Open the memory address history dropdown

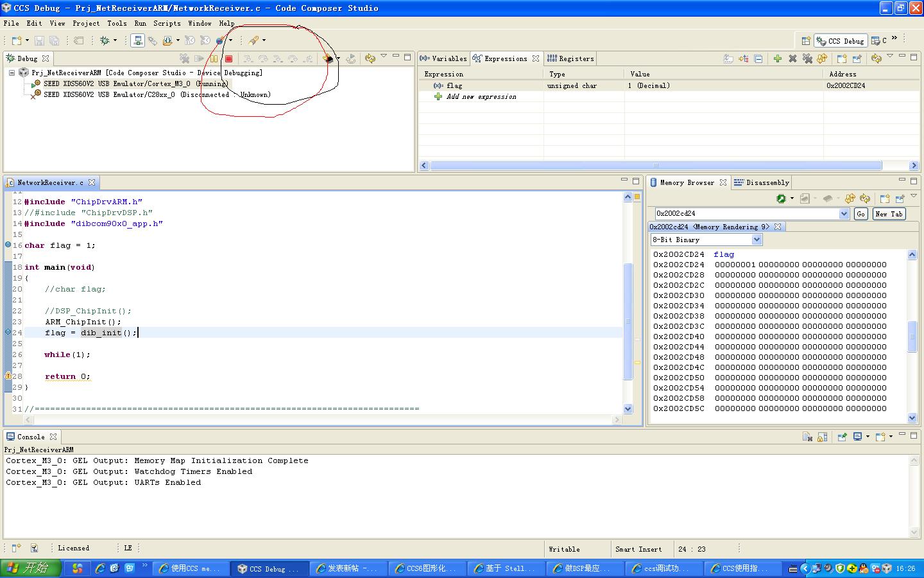click(x=844, y=214)
